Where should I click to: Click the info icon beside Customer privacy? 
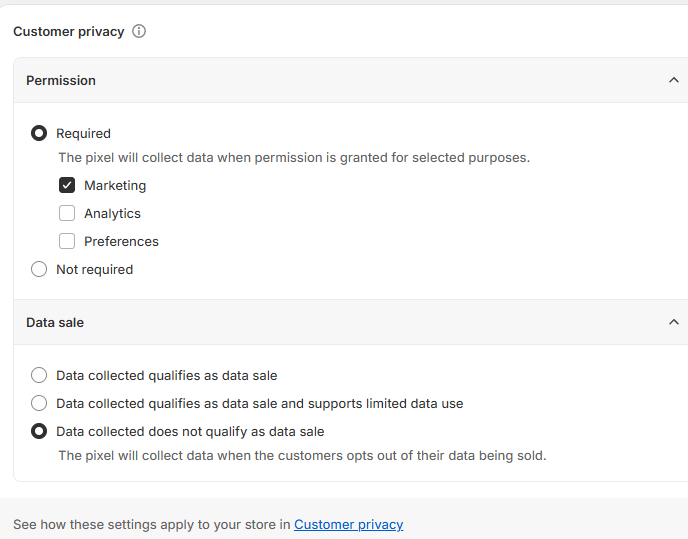tap(139, 31)
